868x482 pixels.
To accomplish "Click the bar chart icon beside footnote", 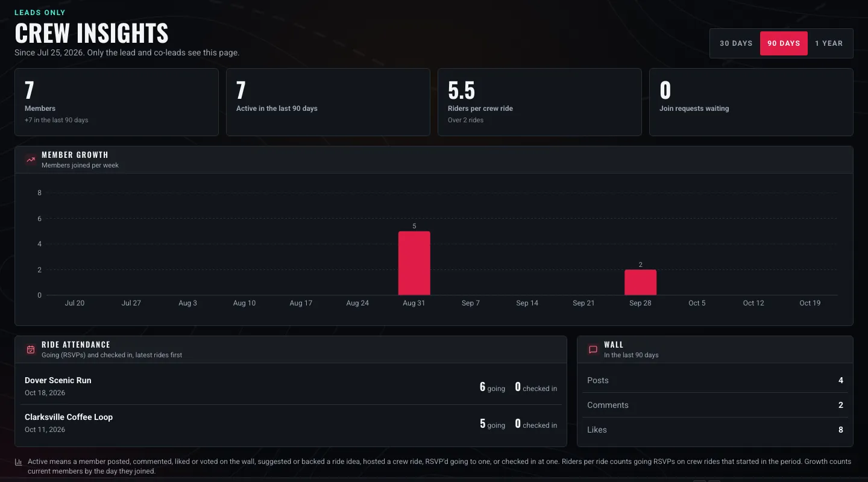I will 19,462.
